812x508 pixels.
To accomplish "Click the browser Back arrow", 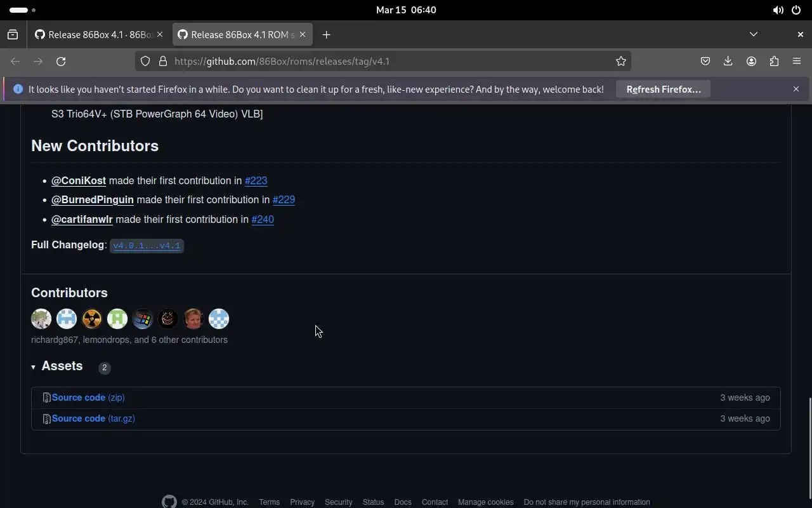I will pos(15,62).
